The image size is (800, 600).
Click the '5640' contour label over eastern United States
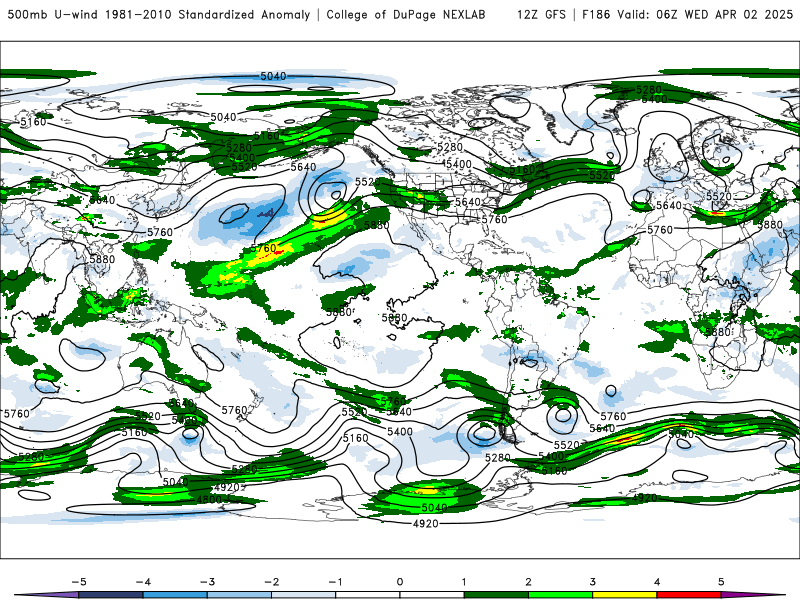(x=468, y=202)
